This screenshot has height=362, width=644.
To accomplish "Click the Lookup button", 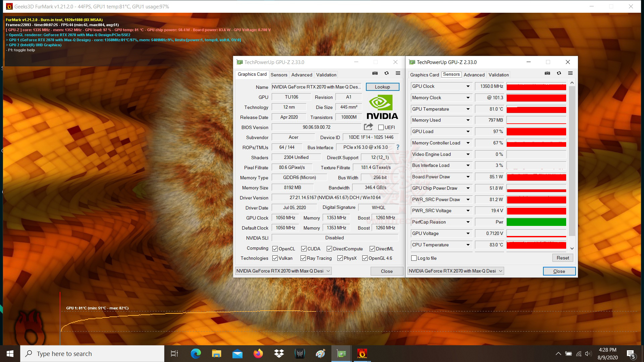I will [382, 87].
